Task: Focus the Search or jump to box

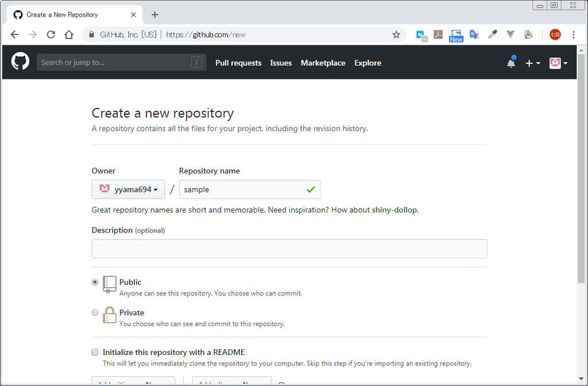Action: tap(122, 62)
